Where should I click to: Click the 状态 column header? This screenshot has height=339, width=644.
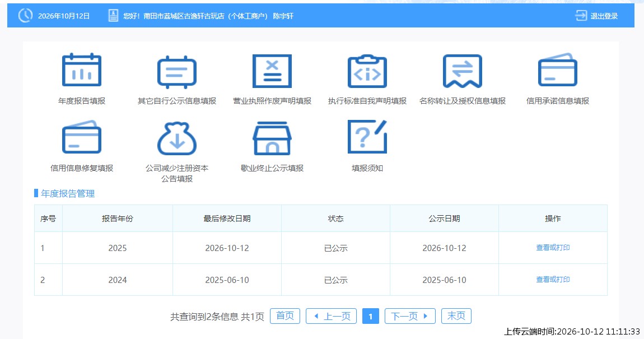tap(335, 219)
